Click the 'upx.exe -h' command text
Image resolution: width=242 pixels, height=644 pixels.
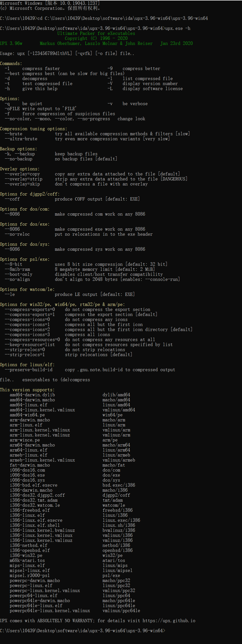point(178,28)
